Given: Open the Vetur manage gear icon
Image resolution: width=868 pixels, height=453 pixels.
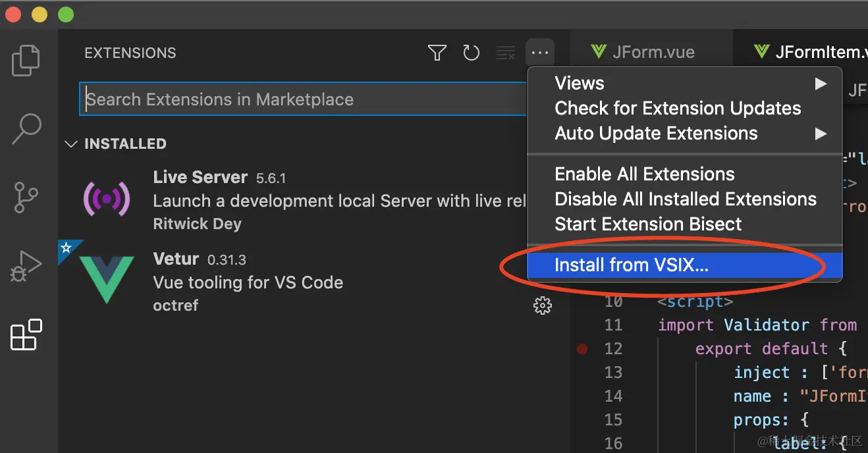Looking at the screenshot, I should tap(542, 306).
